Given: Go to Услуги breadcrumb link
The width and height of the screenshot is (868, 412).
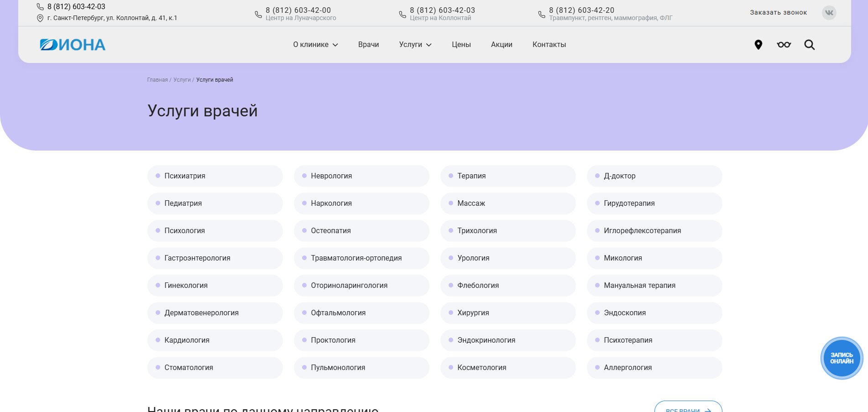Looking at the screenshot, I should (182, 80).
